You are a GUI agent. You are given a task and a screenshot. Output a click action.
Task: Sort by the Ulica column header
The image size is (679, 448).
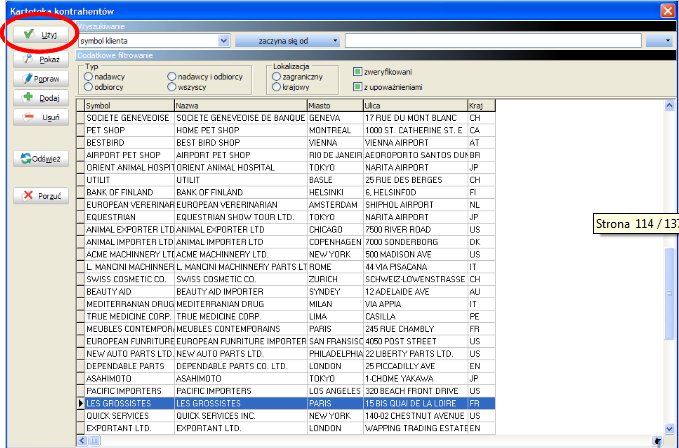pyautogui.click(x=415, y=106)
